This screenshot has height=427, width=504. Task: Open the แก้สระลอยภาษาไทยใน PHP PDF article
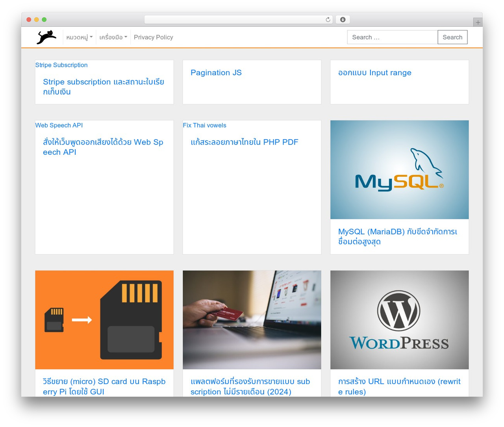point(245,142)
